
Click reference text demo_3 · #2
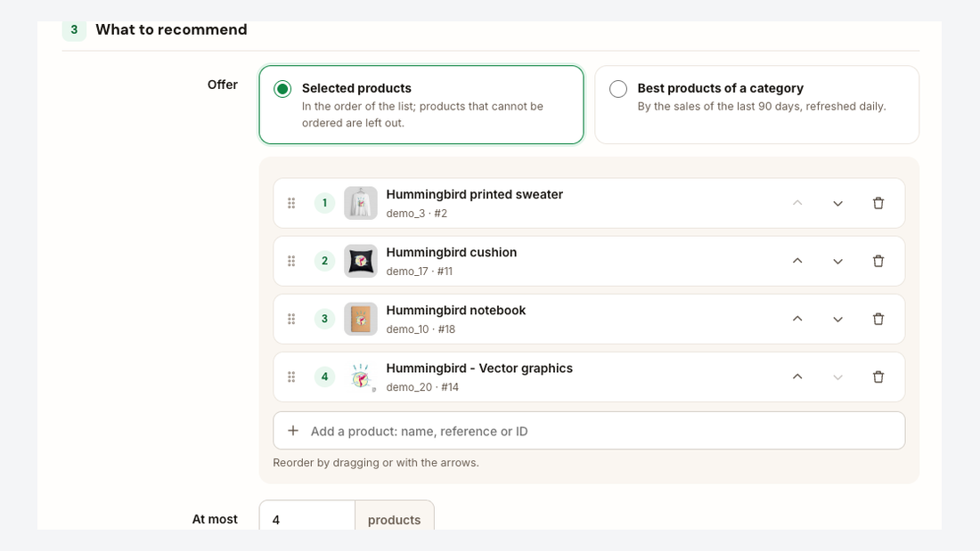[417, 213]
